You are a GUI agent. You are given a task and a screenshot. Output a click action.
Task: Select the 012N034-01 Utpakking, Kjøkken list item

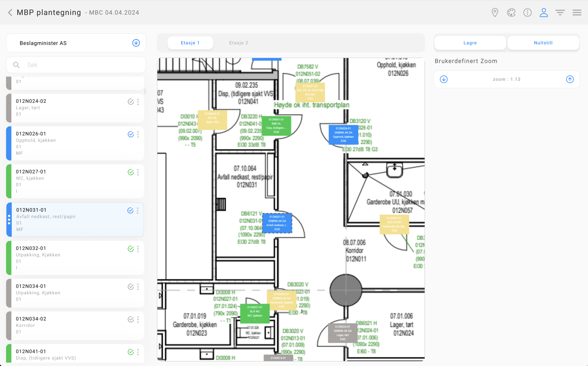pyautogui.click(x=75, y=293)
